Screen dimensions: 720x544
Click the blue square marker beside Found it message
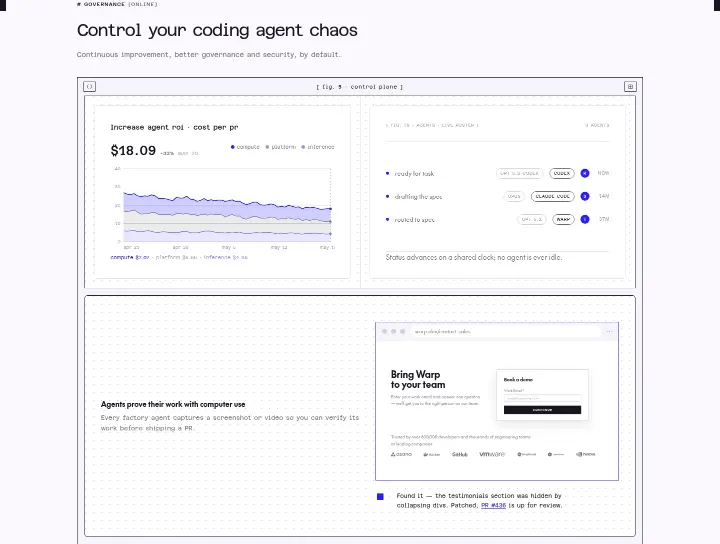pos(380,497)
